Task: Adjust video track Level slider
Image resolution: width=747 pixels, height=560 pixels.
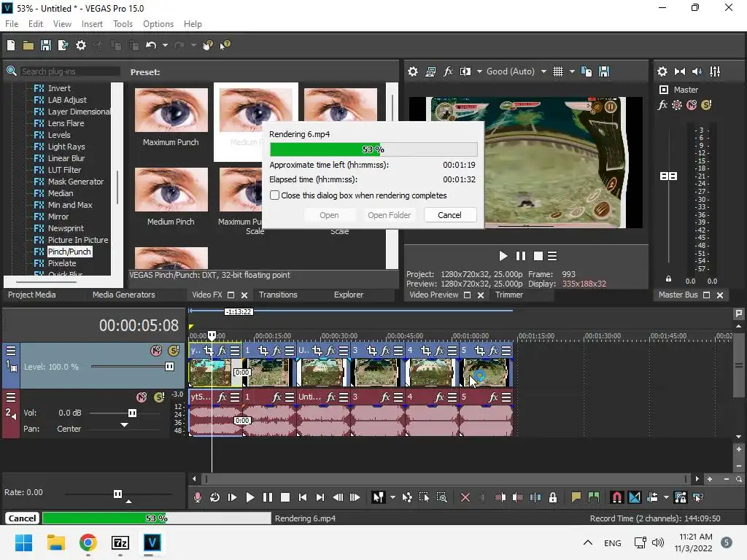Action: pyautogui.click(x=169, y=367)
